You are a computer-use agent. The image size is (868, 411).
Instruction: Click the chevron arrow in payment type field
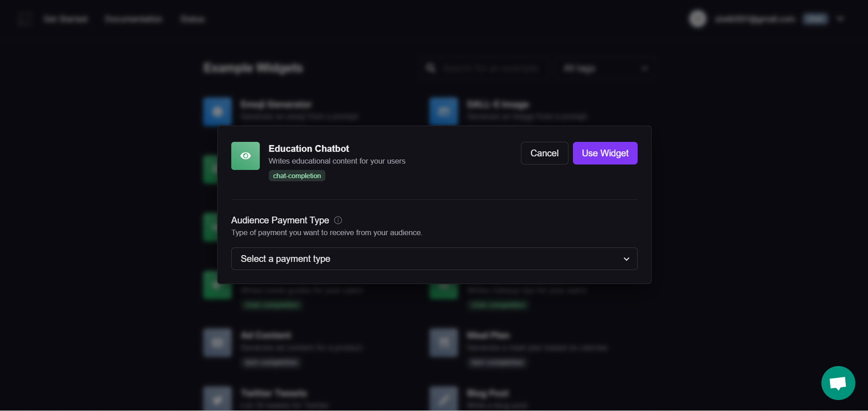coord(626,259)
